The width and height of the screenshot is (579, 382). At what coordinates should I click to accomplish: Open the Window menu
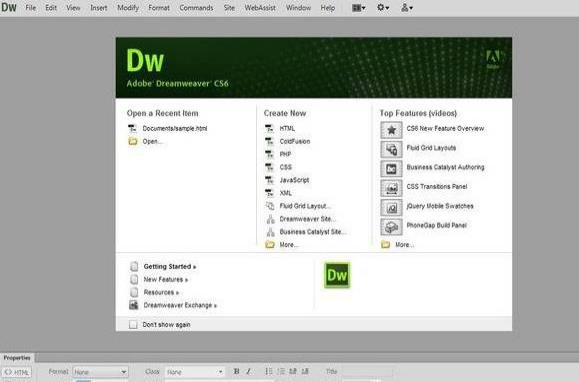tap(298, 8)
